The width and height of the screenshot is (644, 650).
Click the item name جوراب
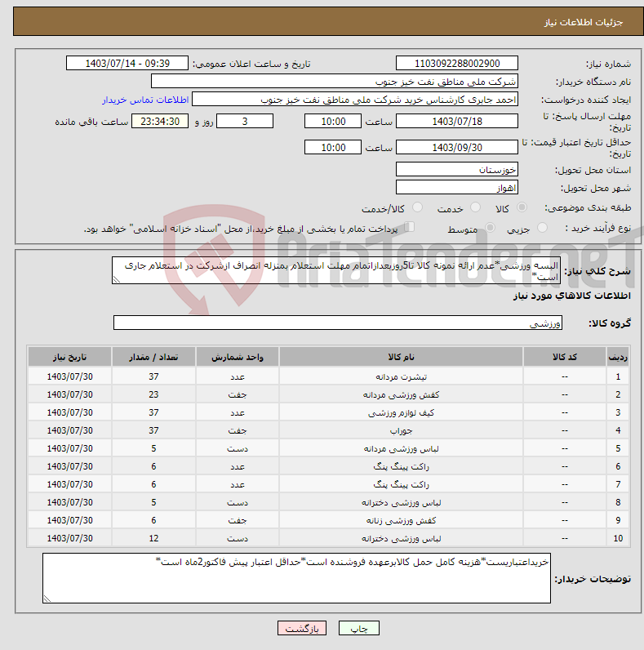[401, 430]
